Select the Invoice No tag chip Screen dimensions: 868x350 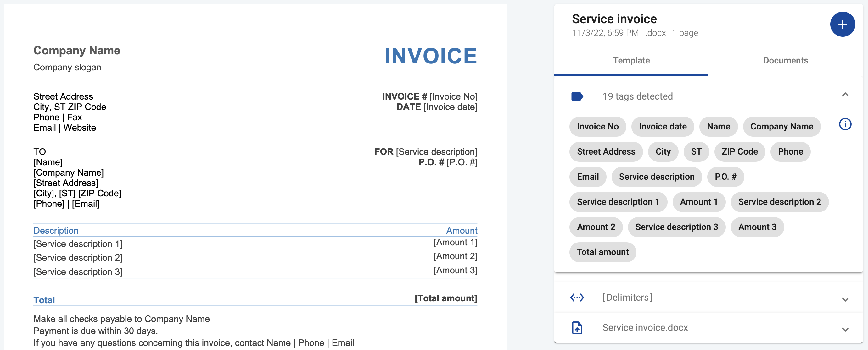point(597,127)
